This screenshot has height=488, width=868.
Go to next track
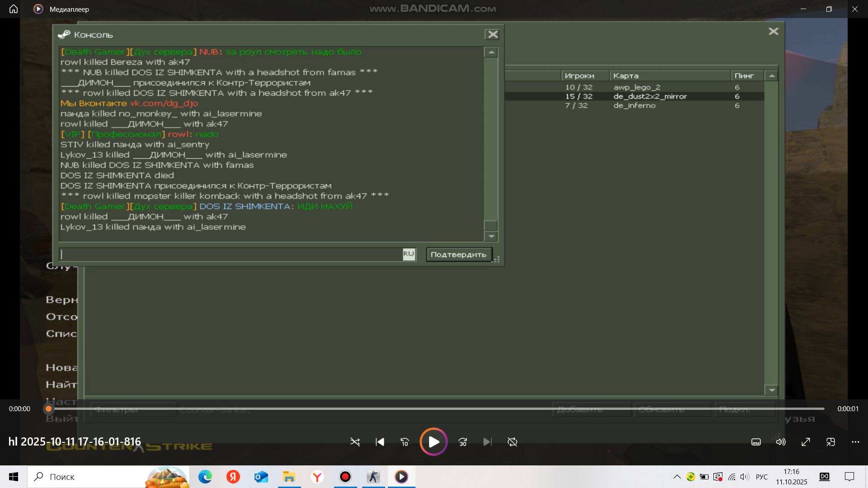(x=487, y=442)
